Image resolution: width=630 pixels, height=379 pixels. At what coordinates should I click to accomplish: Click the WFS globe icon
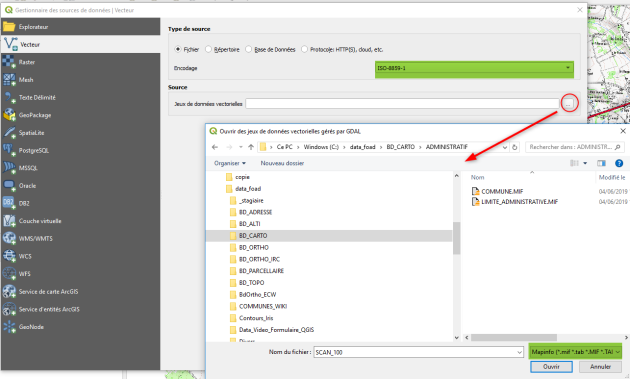[9, 274]
